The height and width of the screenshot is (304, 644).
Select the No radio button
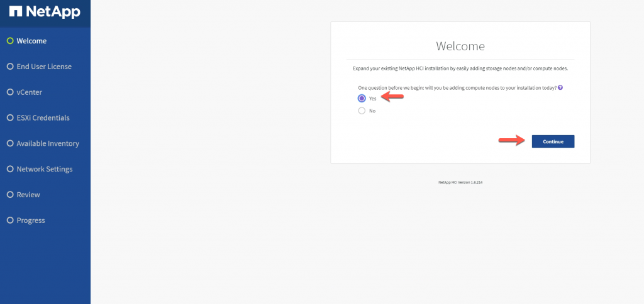point(362,111)
